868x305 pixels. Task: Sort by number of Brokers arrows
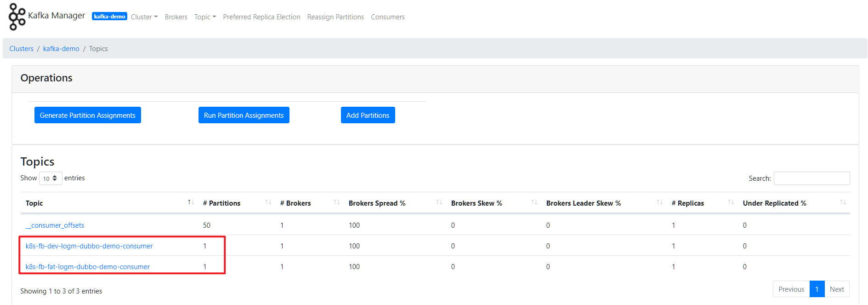tap(337, 202)
